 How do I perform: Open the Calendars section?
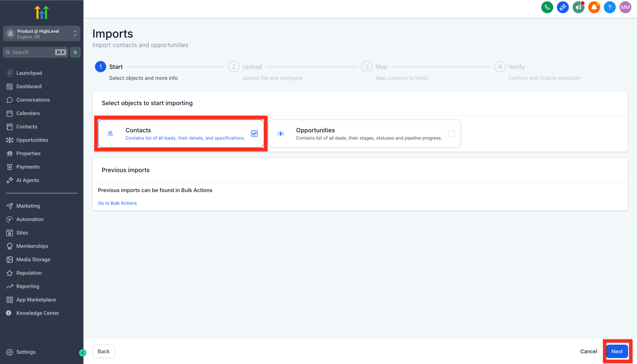coord(28,113)
